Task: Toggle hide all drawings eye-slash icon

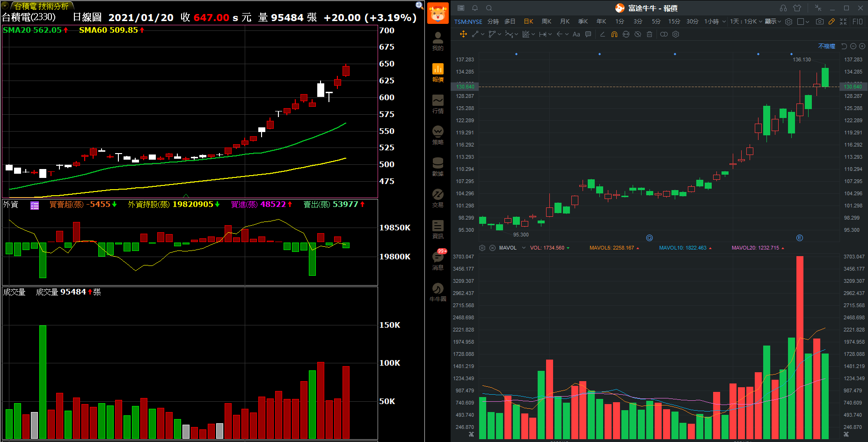Action: pyautogui.click(x=638, y=34)
